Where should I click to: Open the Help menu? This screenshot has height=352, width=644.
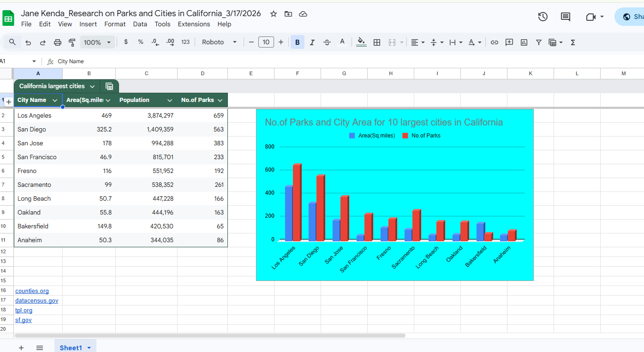click(224, 24)
